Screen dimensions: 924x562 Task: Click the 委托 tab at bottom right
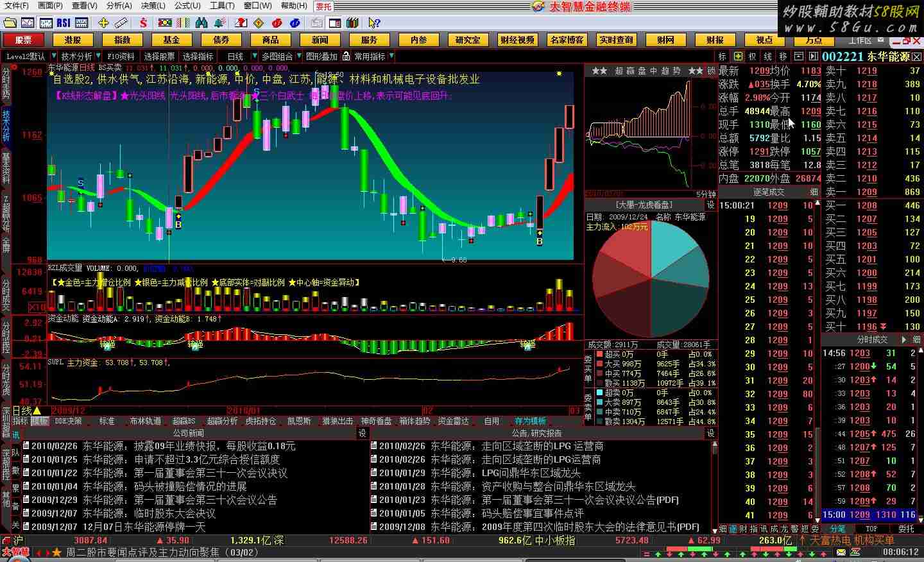tap(906, 529)
